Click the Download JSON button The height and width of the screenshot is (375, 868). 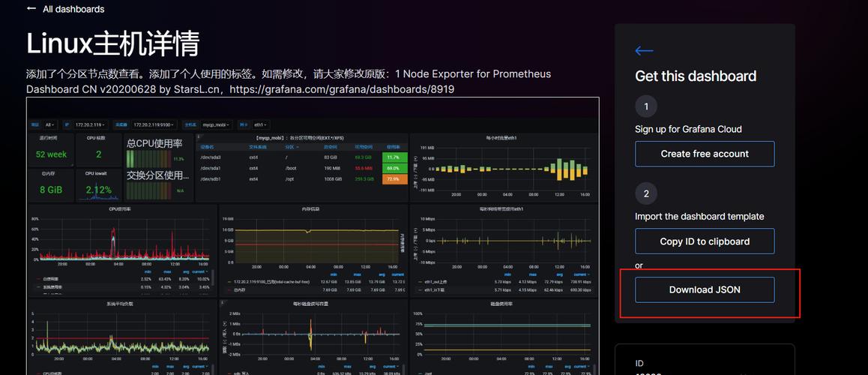(705, 289)
